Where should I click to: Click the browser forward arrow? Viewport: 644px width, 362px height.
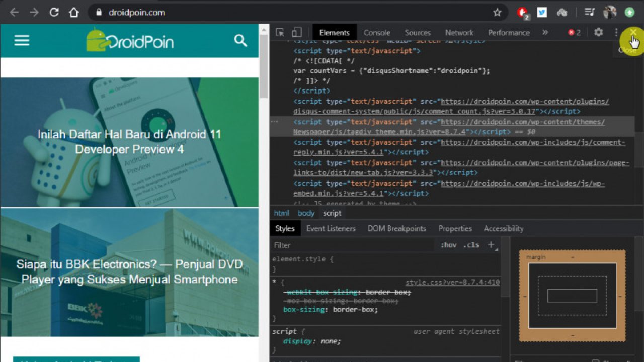34,13
